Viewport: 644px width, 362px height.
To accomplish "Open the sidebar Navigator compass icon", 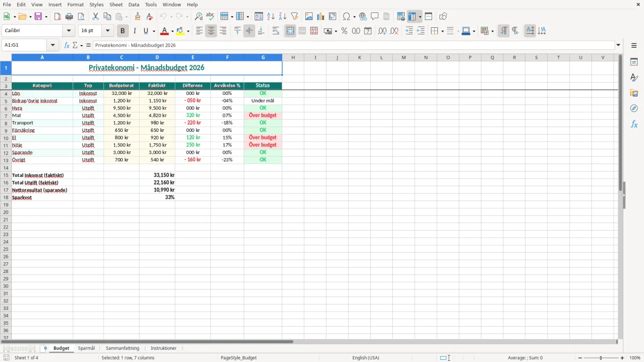I will click(x=634, y=108).
